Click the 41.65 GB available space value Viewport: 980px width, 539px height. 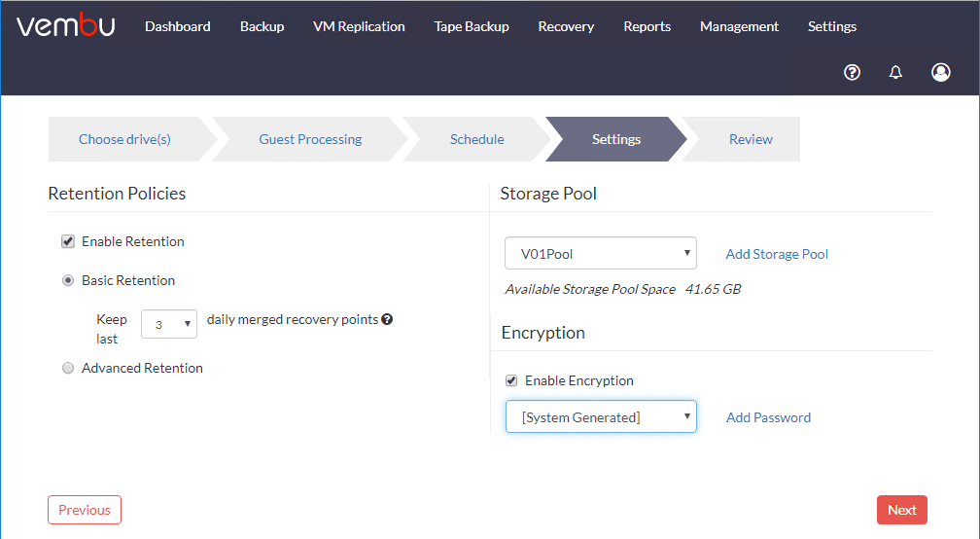coord(714,289)
